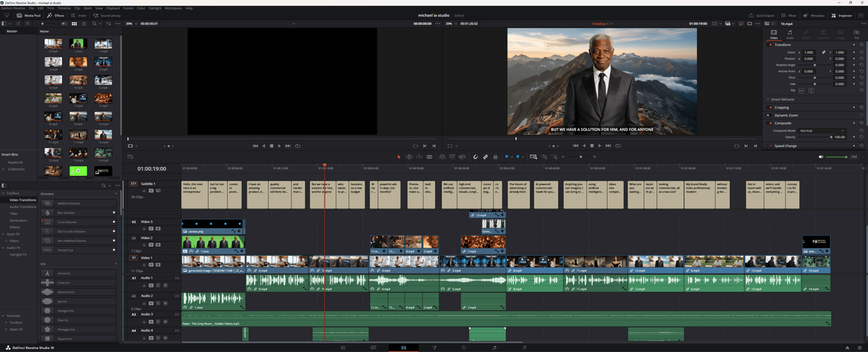Expand the Open FX tree item
This screenshot has width=868, height=352.
coord(4,234)
